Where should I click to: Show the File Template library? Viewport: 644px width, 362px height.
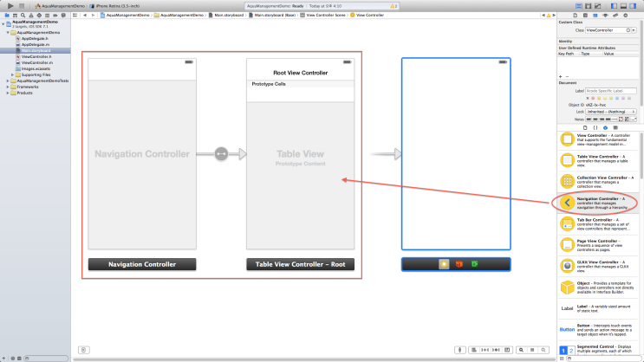coord(585,127)
